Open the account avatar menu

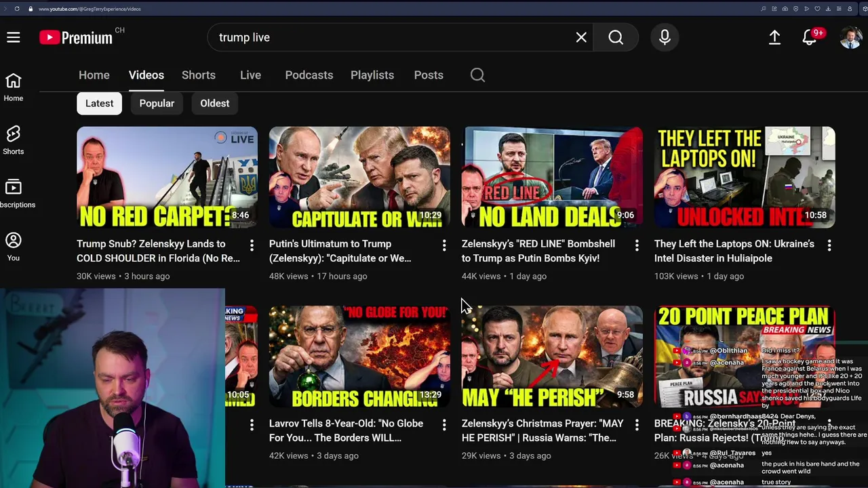(x=850, y=37)
